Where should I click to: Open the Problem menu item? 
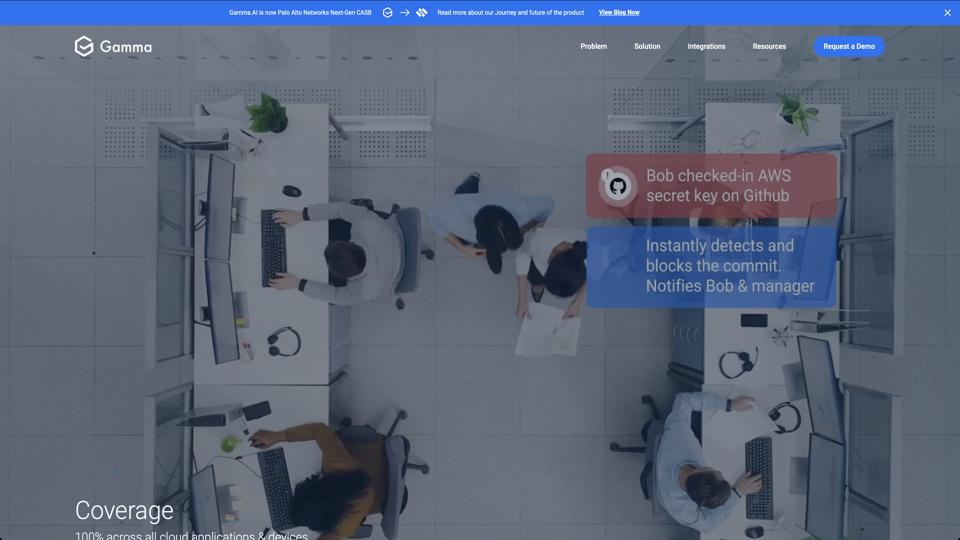(x=593, y=46)
